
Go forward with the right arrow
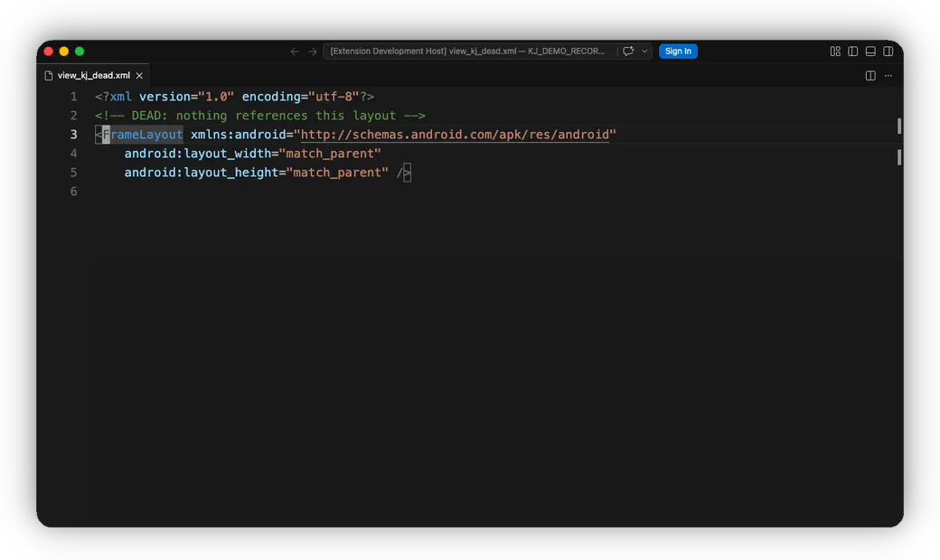tap(313, 51)
